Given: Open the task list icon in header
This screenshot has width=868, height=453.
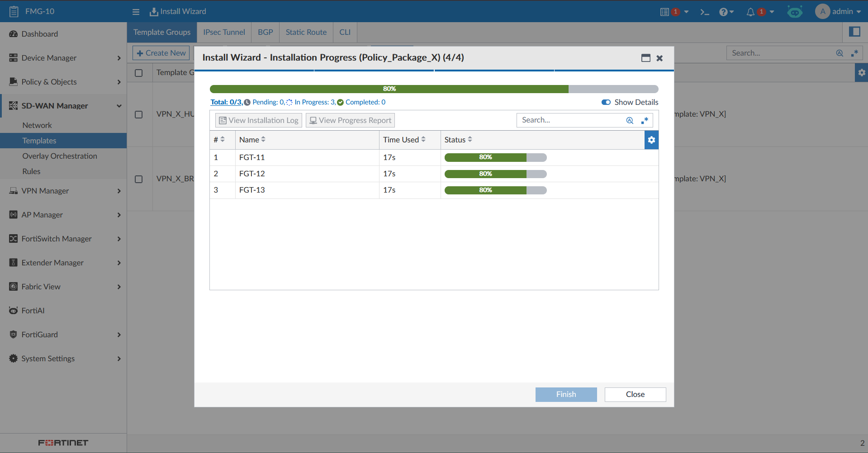Looking at the screenshot, I should point(664,12).
